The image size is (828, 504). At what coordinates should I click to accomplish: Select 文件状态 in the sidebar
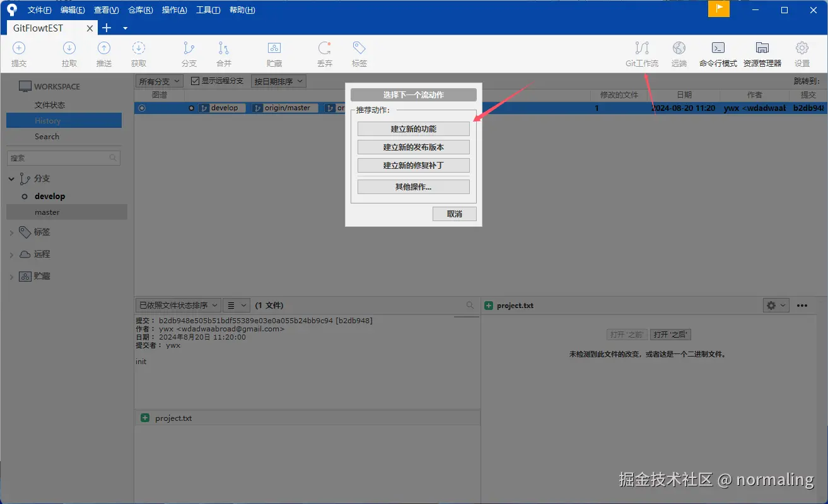click(x=50, y=105)
